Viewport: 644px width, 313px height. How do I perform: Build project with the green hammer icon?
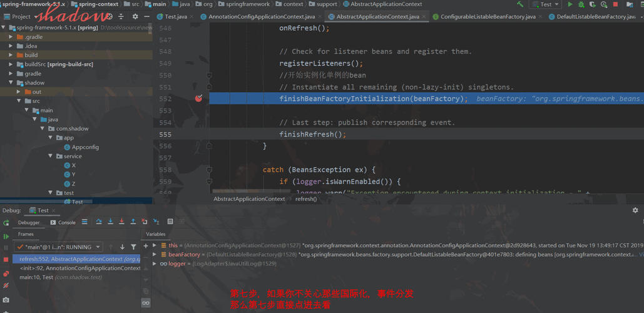[x=520, y=4]
